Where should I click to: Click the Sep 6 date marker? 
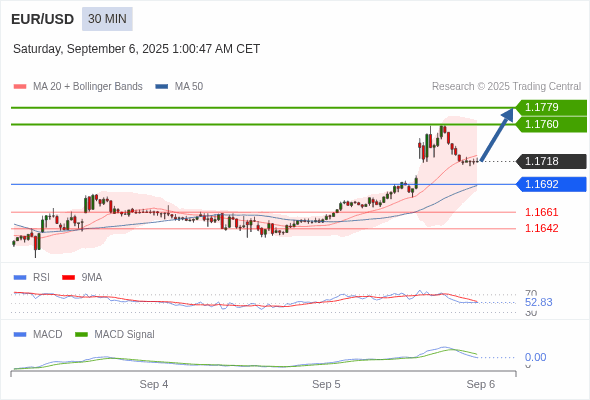pos(481,384)
